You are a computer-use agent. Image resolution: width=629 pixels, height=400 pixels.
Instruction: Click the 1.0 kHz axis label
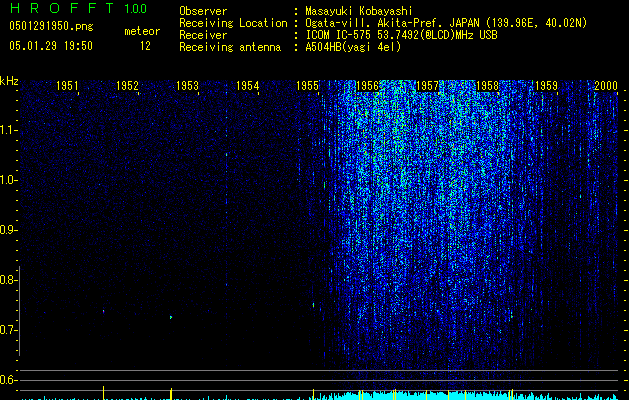[x=8, y=180]
